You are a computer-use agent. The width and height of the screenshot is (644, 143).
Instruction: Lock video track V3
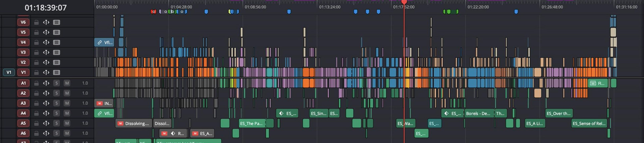[x=36, y=53]
